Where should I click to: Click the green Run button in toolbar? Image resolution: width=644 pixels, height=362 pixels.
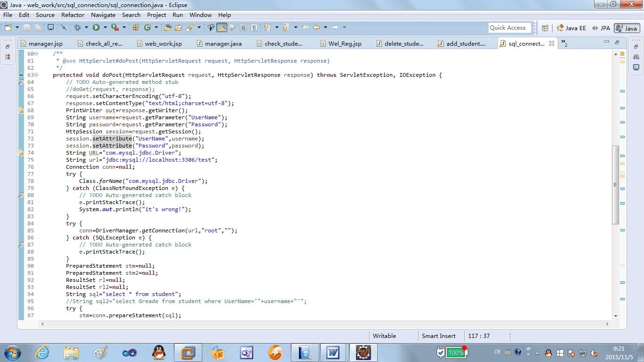[96, 28]
